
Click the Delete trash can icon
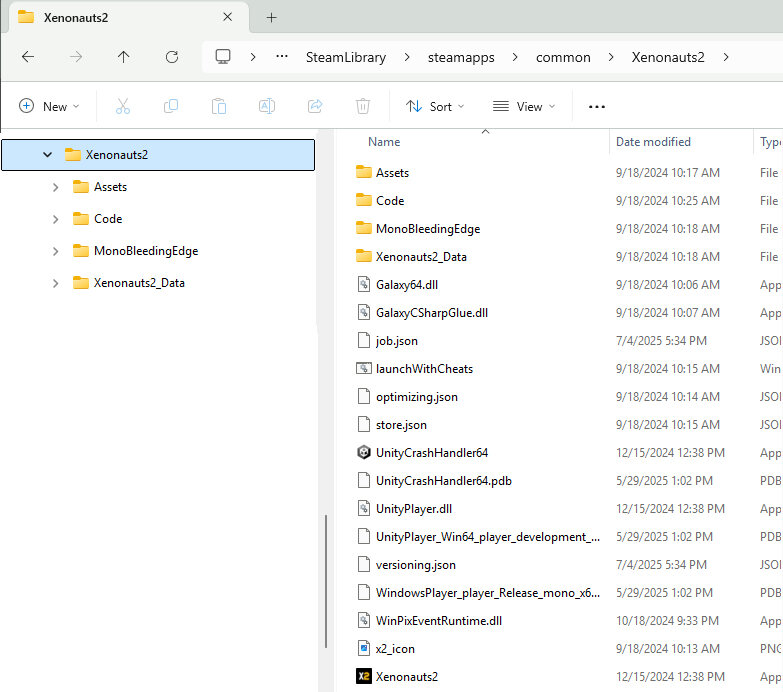coord(363,106)
